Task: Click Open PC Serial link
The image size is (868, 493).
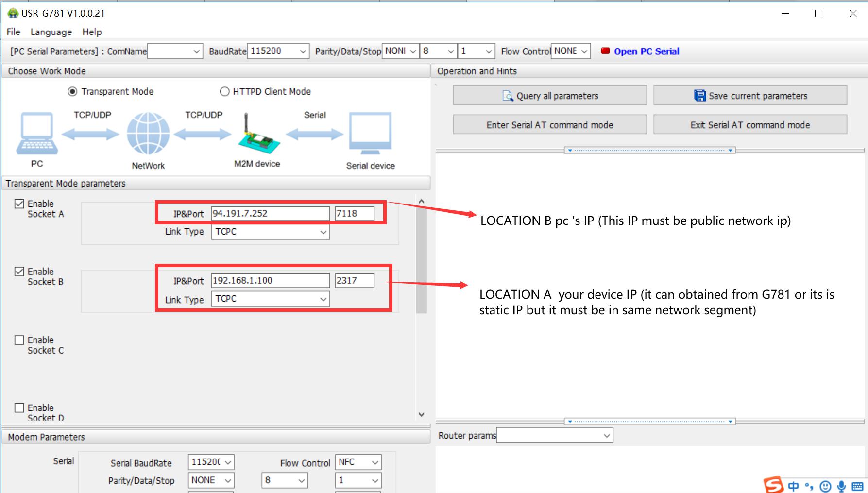Action: click(x=647, y=51)
